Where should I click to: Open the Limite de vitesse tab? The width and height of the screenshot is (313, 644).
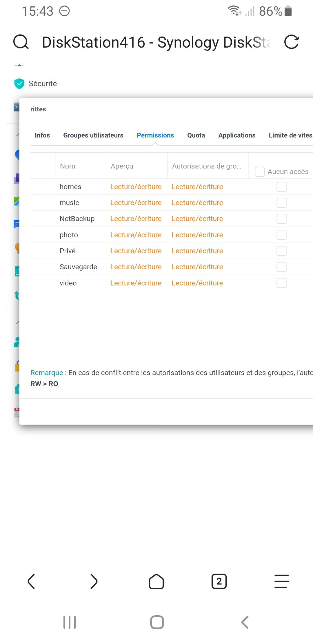[291, 135]
